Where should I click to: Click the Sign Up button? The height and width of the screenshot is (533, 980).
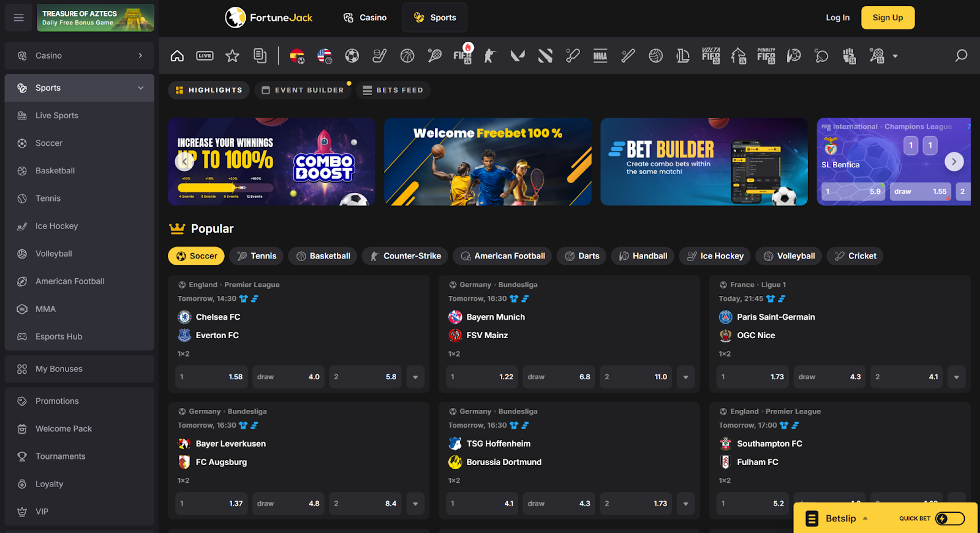pos(888,18)
